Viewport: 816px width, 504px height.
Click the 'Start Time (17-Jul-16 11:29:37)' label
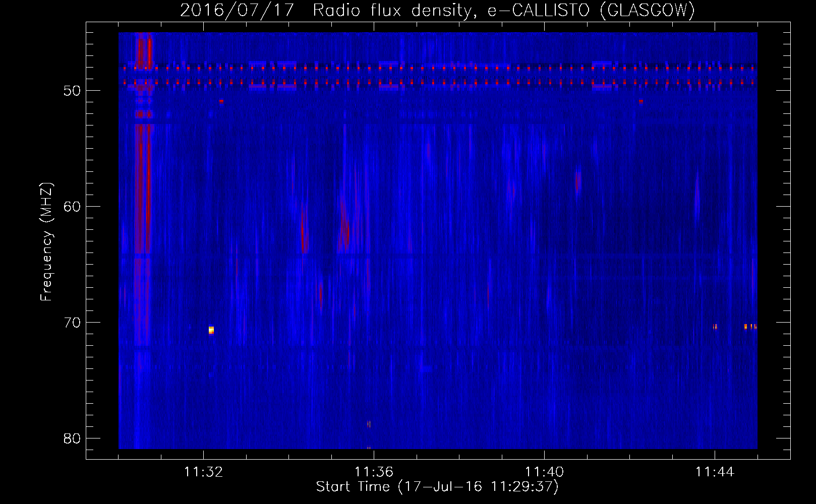pyautogui.click(x=437, y=487)
